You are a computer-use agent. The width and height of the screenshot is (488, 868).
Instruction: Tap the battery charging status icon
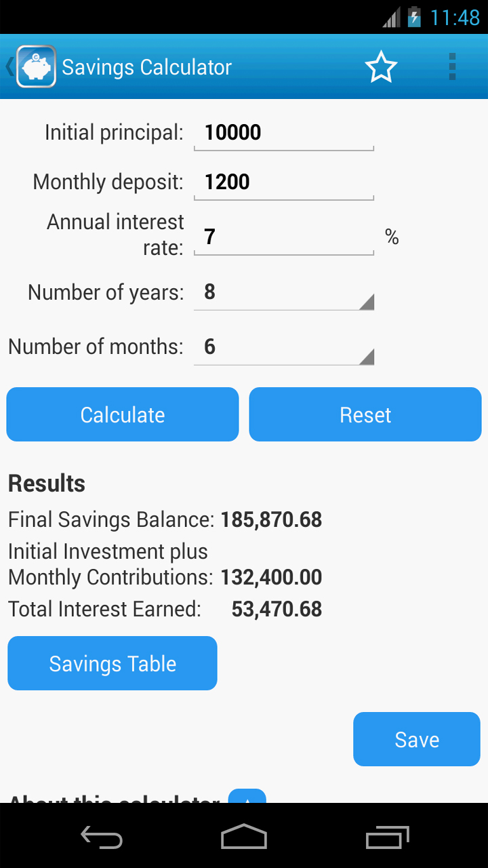click(x=414, y=17)
